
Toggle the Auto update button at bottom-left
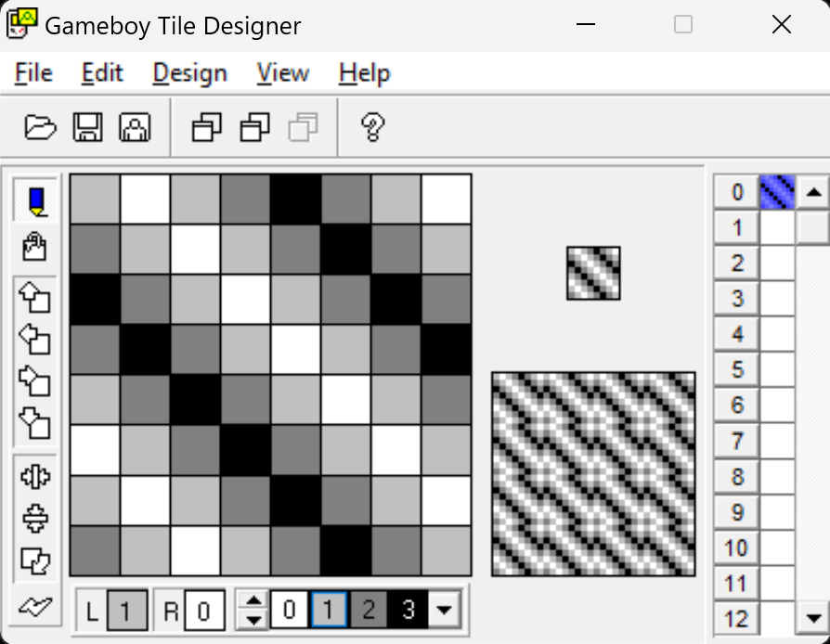pyautogui.click(x=35, y=606)
